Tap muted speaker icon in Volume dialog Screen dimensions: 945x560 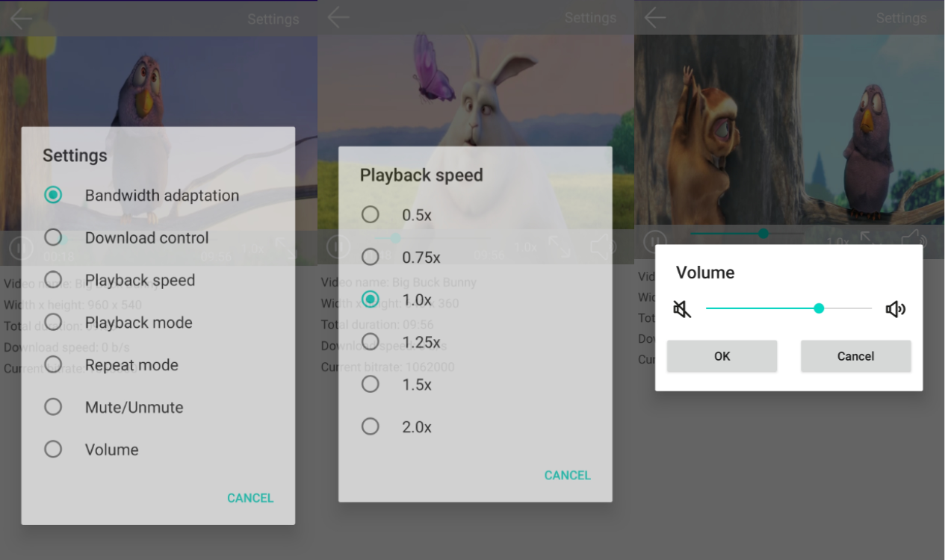682,308
